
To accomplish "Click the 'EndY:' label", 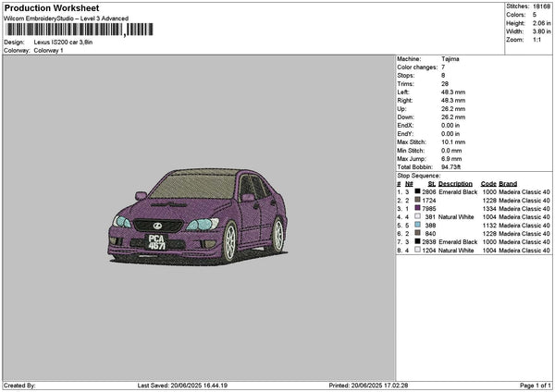I will (405, 134).
